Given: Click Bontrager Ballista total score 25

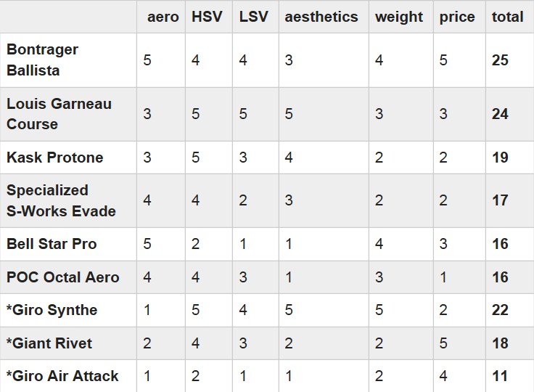Looking at the screenshot, I should (500, 60).
